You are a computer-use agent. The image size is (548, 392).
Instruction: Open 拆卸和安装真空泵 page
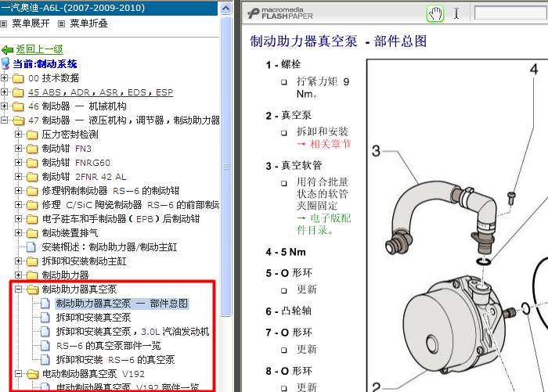tap(93, 317)
